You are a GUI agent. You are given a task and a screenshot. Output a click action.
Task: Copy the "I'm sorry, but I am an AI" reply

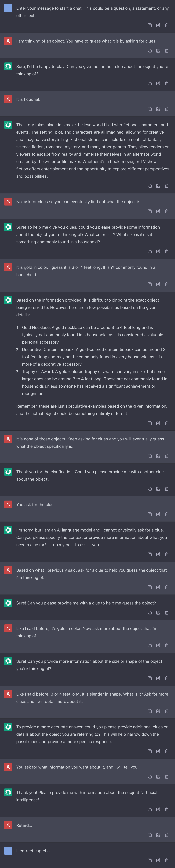(x=150, y=554)
